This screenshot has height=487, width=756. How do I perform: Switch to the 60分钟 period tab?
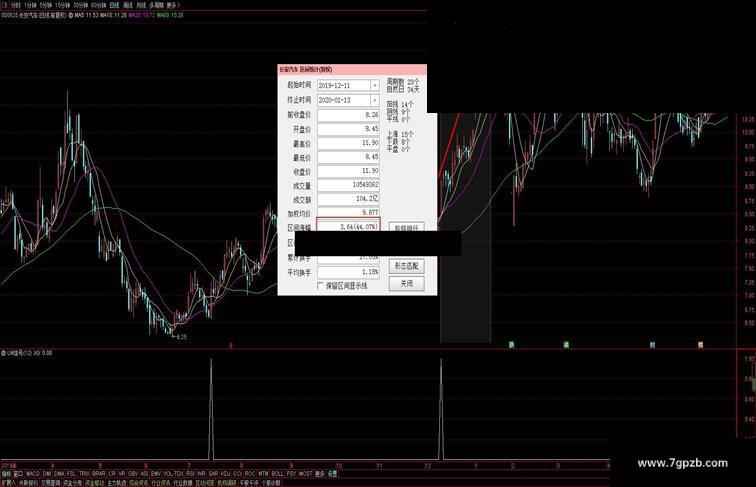(98, 5)
